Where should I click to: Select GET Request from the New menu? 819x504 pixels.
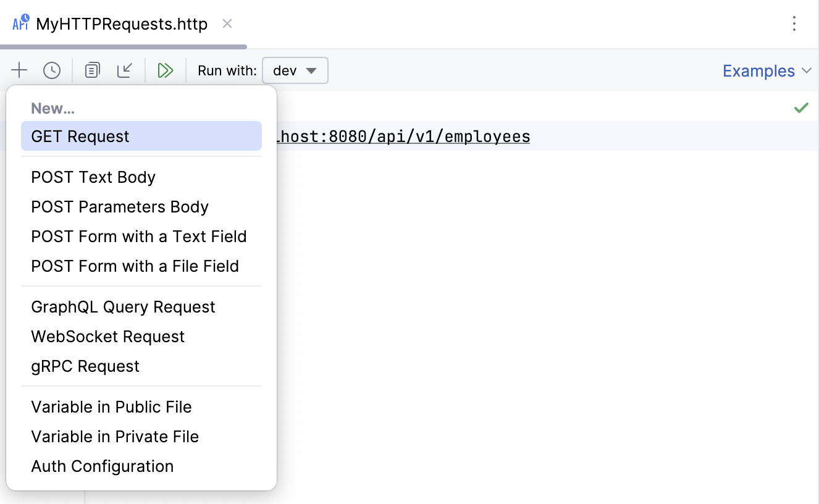80,136
